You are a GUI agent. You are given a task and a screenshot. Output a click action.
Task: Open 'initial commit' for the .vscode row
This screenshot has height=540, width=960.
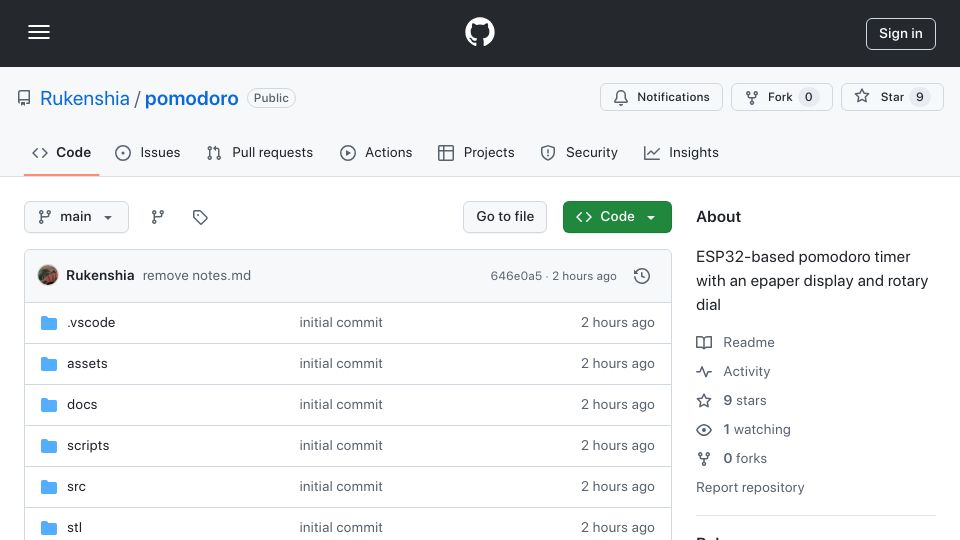click(341, 323)
